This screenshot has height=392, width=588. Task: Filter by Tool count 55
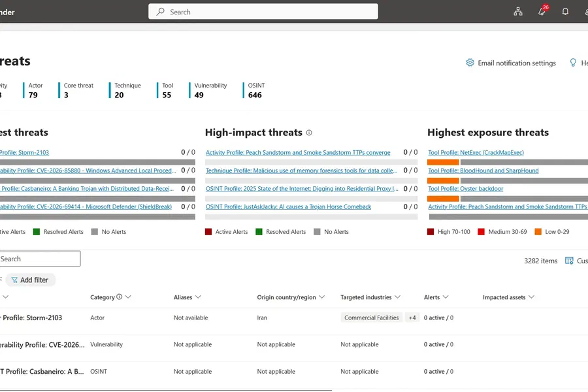coord(165,90)
